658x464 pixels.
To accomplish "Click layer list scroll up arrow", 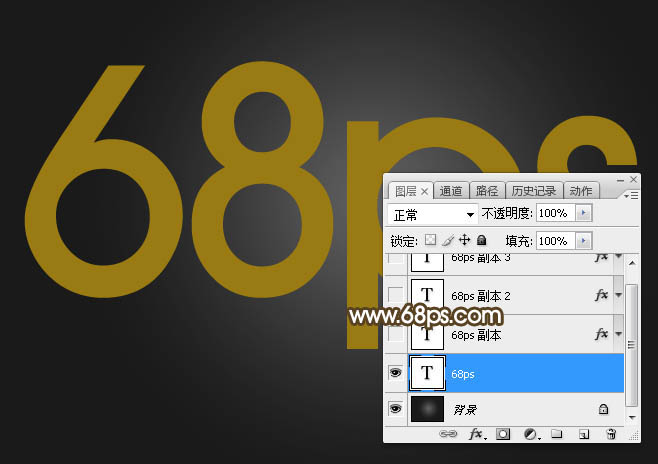I will coord(632,263).
